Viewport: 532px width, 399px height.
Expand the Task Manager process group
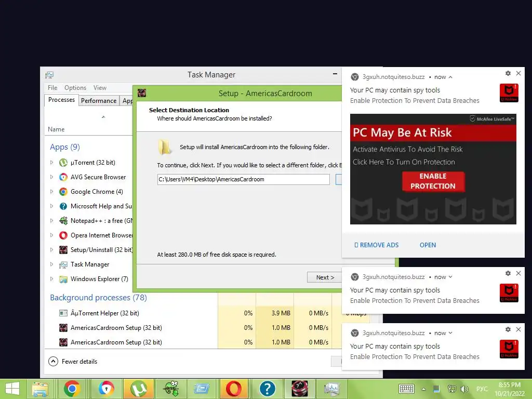pos(51,264)
